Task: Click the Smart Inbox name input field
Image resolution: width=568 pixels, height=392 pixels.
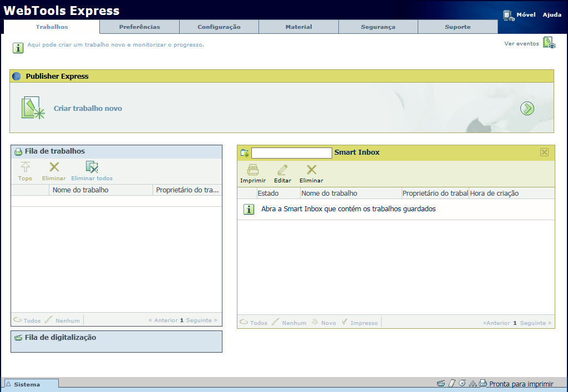Action: [292, 152]
